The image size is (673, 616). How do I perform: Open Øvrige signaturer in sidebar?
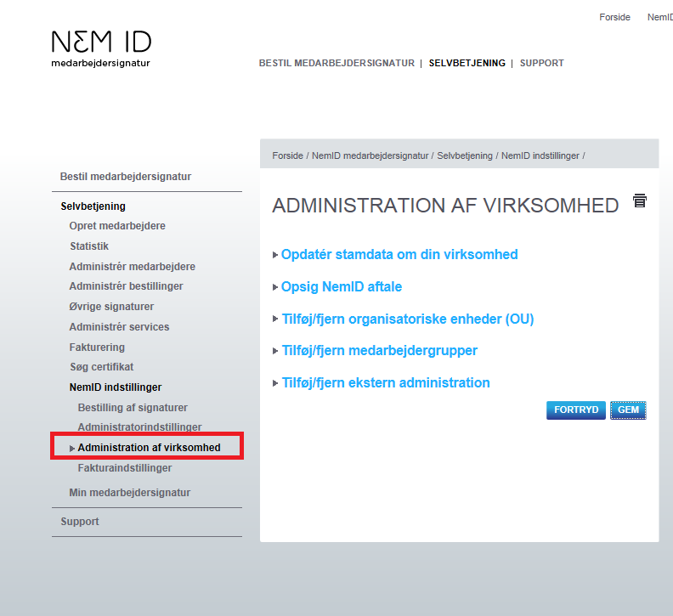111,307
